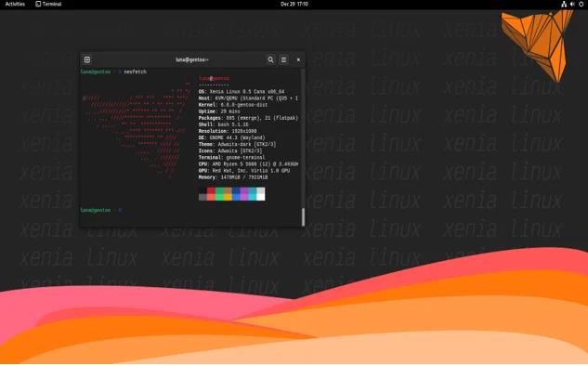Open a new terminal tab with the new-tab icon
Viewport: 588px width, 365px height.
(87, 59)
